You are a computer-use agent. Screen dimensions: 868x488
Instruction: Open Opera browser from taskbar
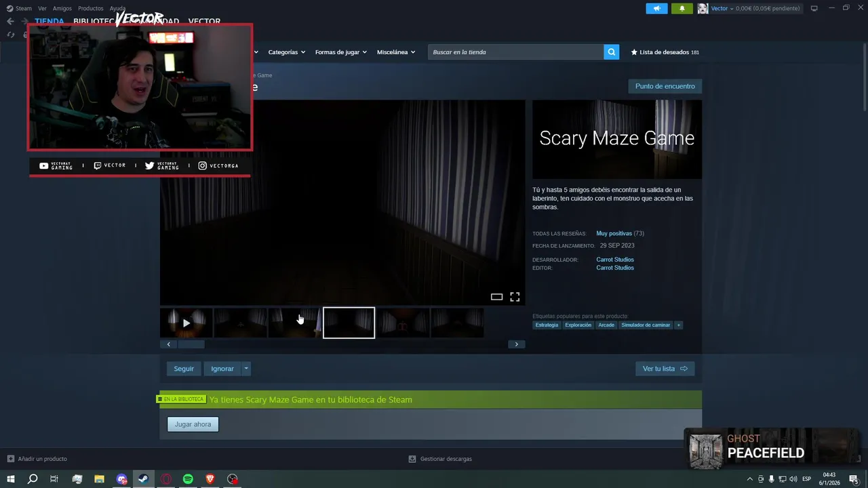[x=166, y=479]
